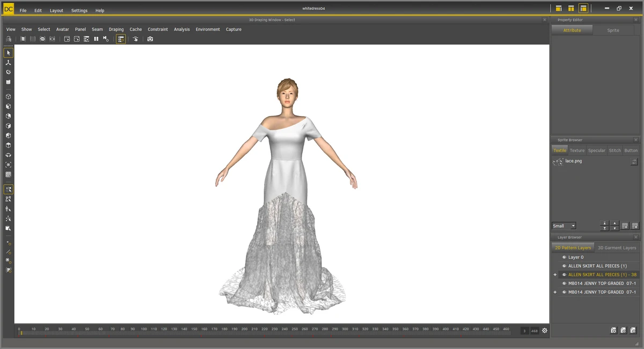Toggle the highlighted list-settings toolbar icon

point(121,39)
